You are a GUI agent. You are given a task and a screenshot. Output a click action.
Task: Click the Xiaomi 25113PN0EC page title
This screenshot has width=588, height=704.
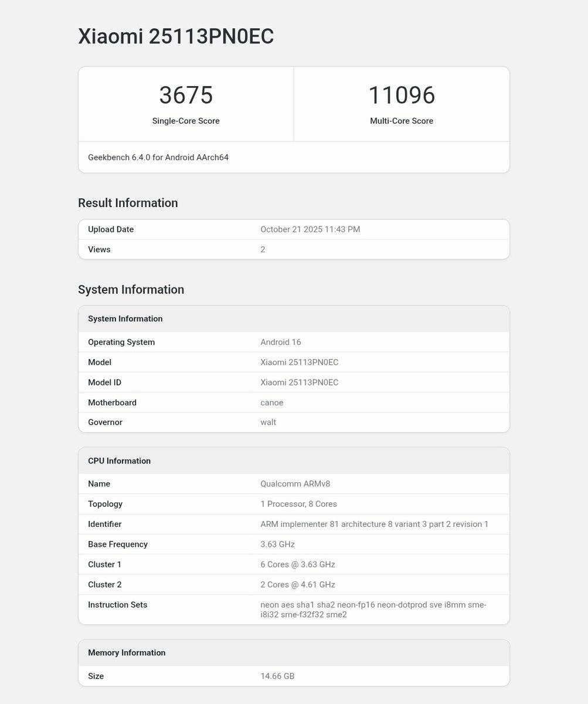point(176,36)
